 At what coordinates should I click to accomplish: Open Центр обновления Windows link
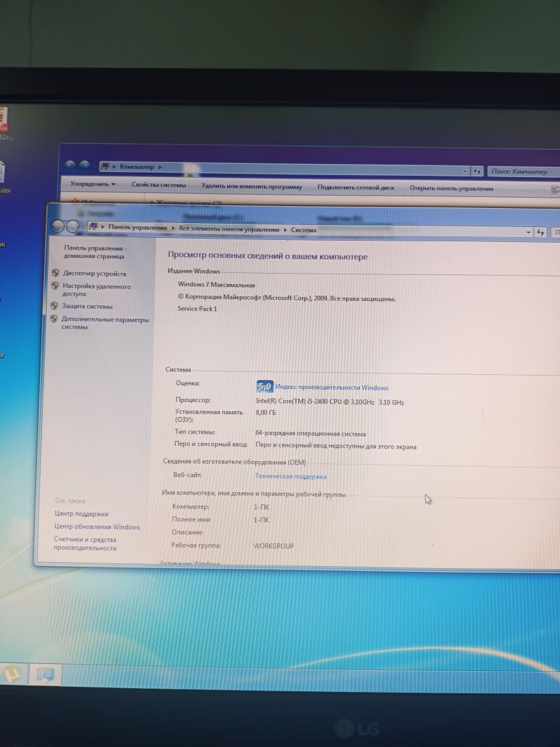point(97,527)
